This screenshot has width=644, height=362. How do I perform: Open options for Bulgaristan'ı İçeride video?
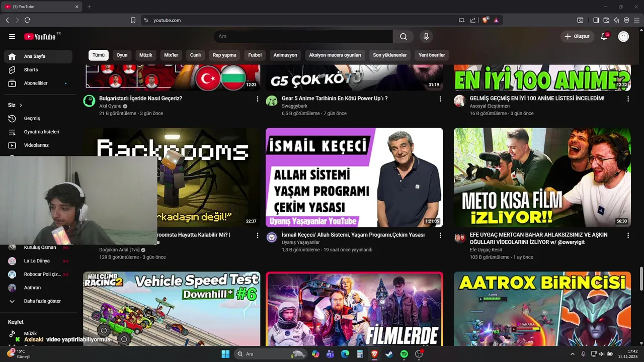[x=258, y=99]
